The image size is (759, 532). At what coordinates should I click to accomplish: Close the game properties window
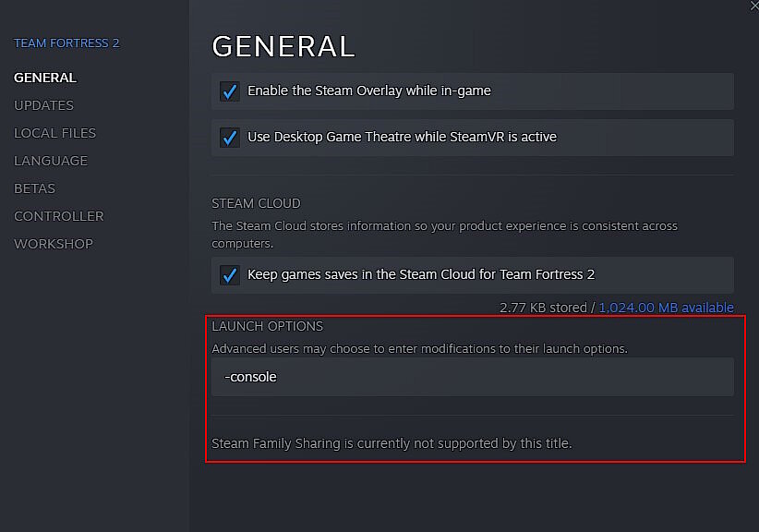pyautogui.click(x=752, y=7)
